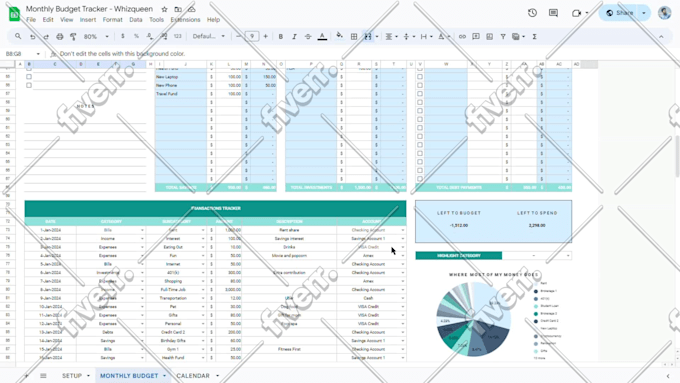The height and width of the screenshot is (383, 680).
Task: Open the 80% zoom dropdown
Action: 96,37
